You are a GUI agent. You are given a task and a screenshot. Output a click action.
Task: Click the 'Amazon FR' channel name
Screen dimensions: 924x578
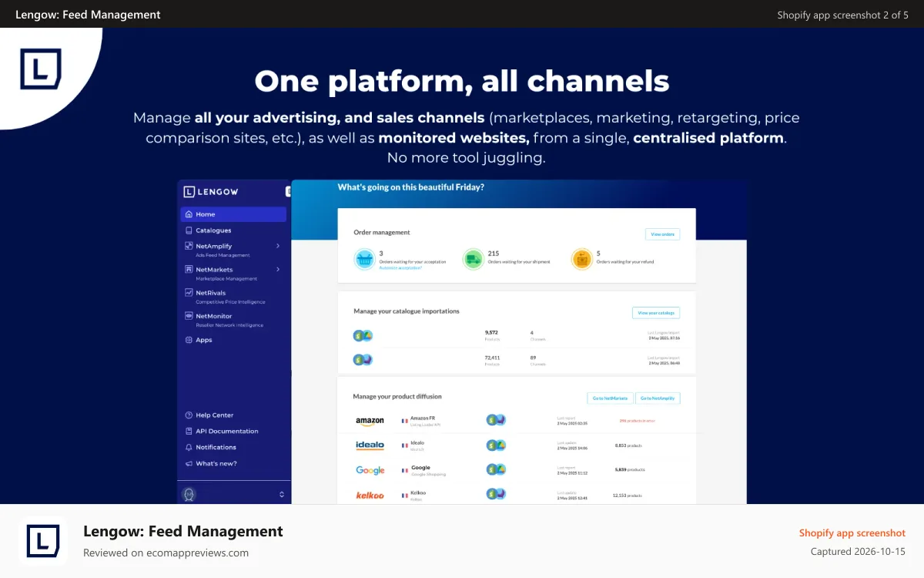423,418
